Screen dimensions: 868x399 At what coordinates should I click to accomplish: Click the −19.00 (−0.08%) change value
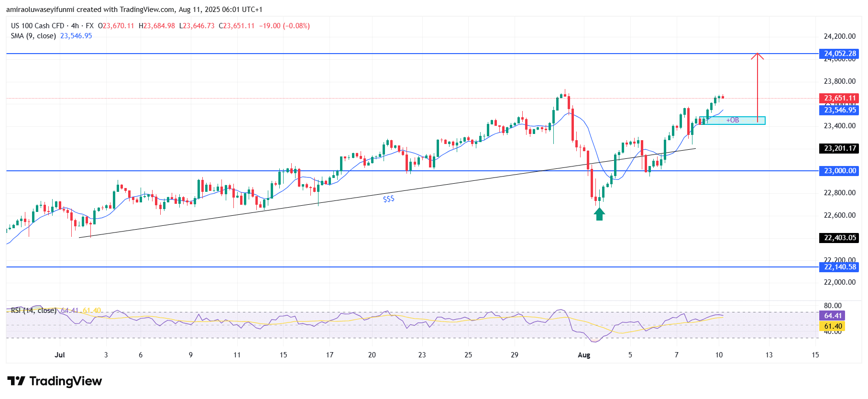pyautogui.click(x=285, y=26)
